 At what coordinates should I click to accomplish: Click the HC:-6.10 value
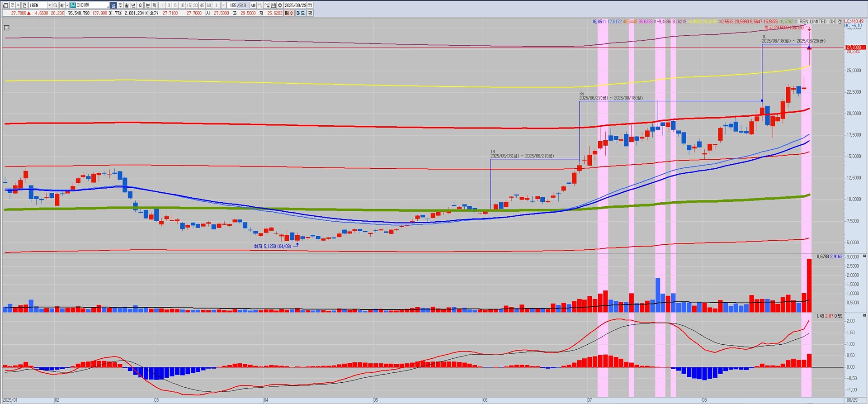(853, 26)
